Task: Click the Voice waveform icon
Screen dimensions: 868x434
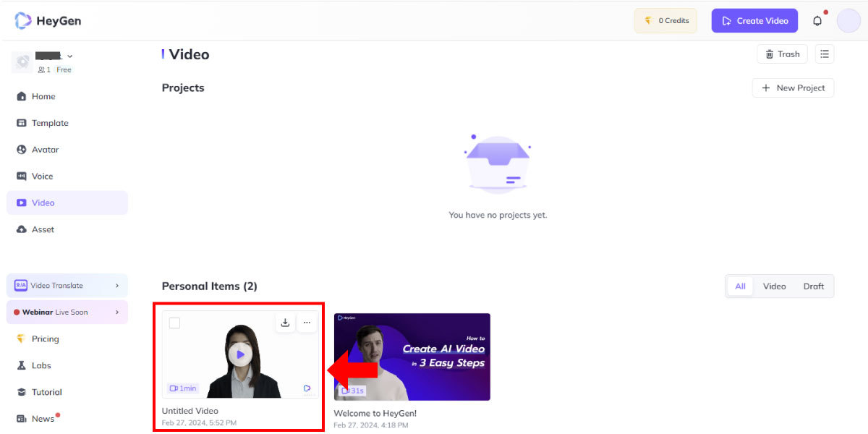Action: (21, 176)
